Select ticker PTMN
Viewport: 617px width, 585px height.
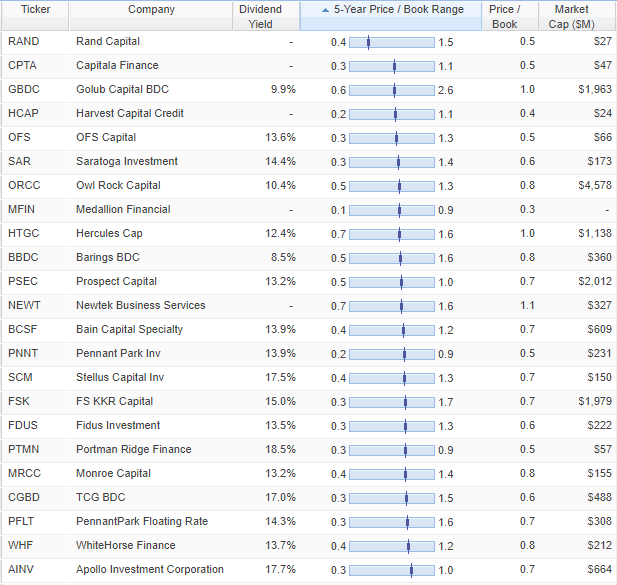(24, 449)
